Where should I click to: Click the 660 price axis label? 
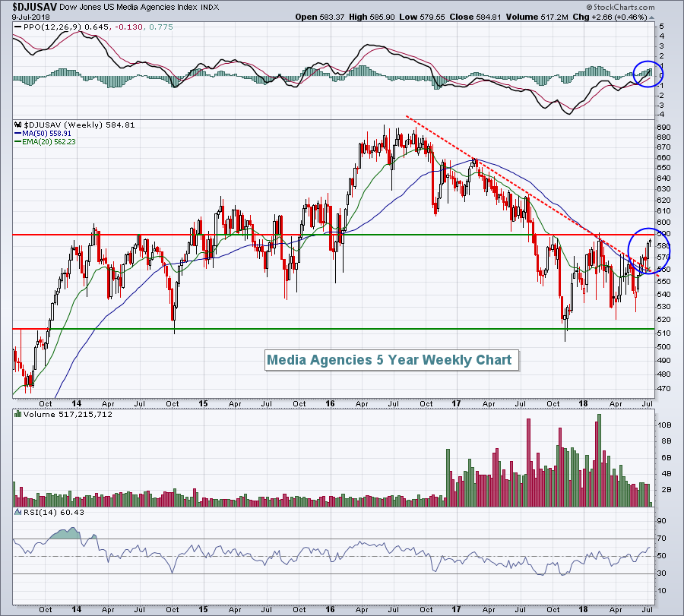click(663, 157)
